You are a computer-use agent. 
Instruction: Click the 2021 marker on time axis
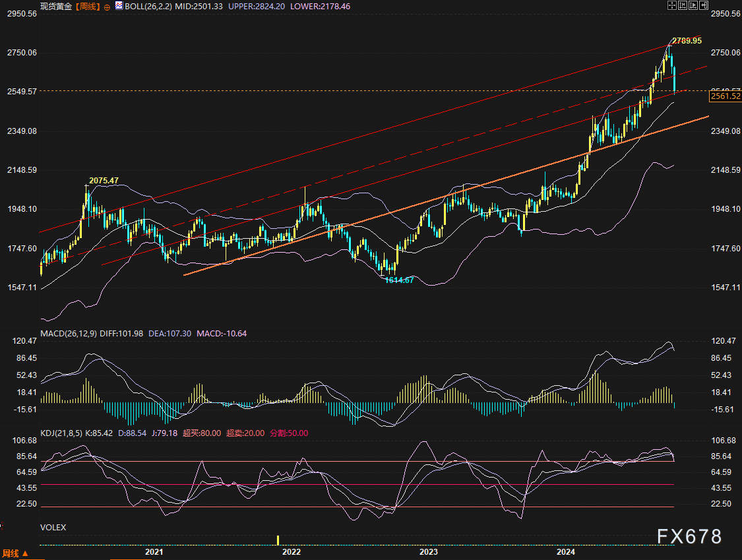tap(154, 551)
